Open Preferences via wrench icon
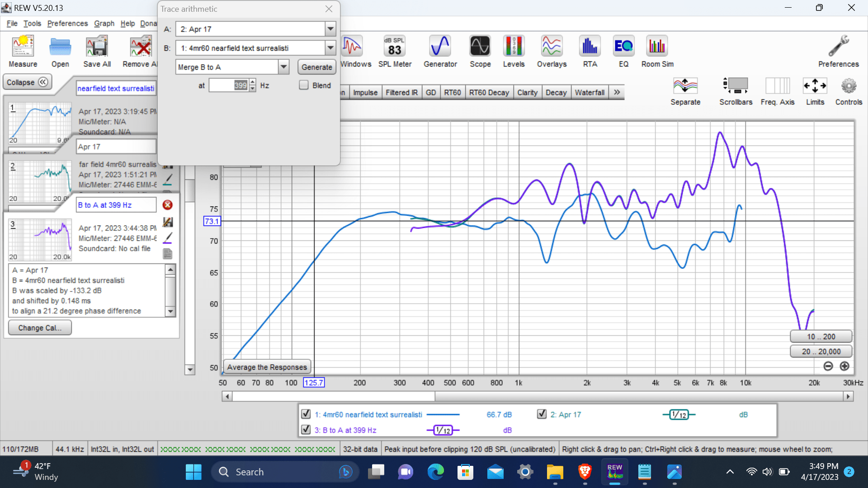The image size is (868, 488). [x=838, y=52]
